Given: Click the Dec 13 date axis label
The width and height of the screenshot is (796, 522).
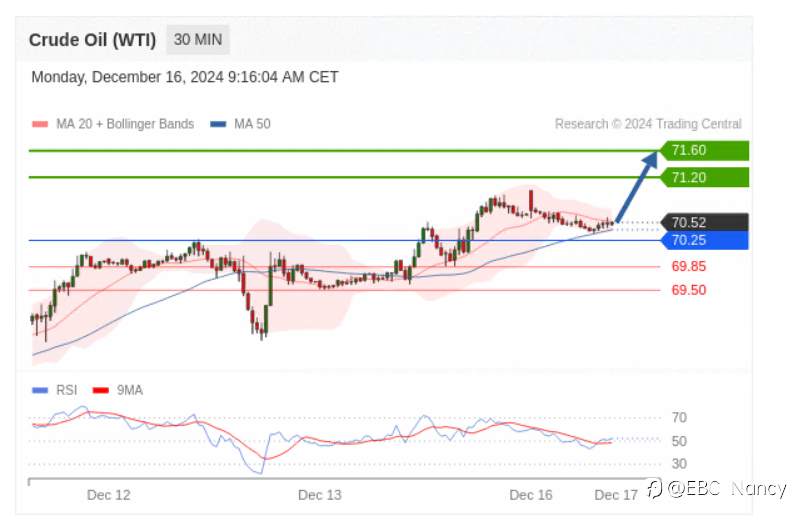Looking at the screenshot, I should click(x=320, y=495).
